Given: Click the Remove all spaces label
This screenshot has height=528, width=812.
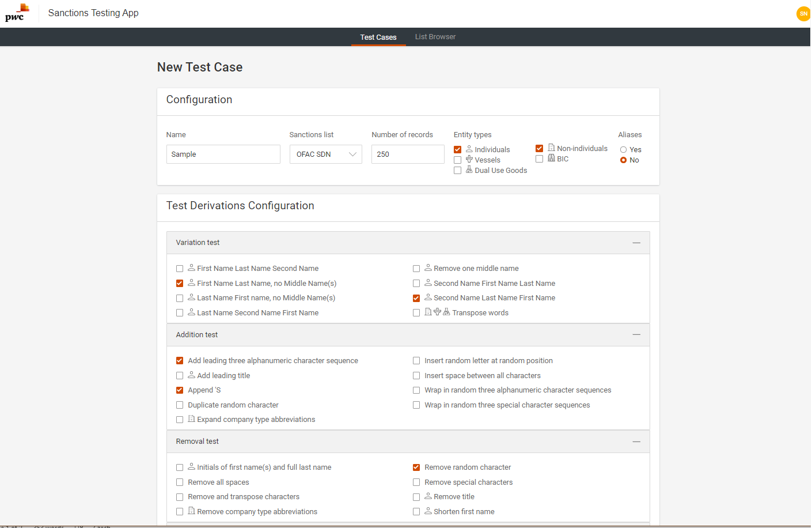Looking at the screenshot, I should [218, 482].
